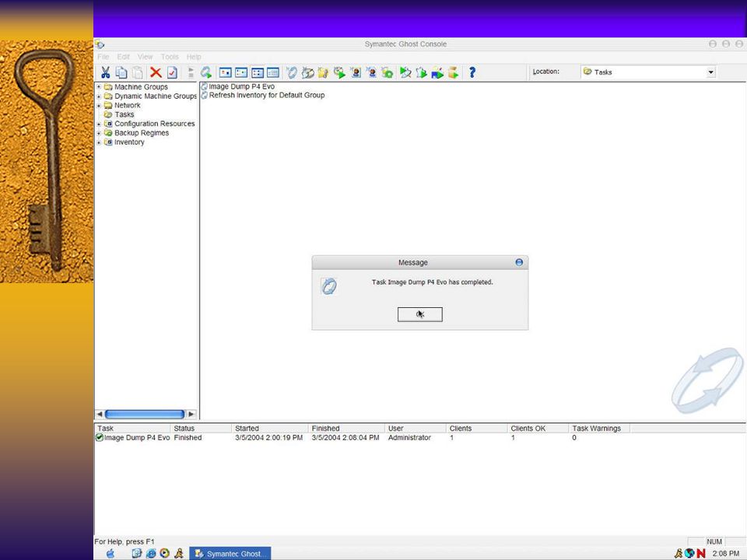Click the 2:08 PM taskbar clock
Screen dimensions: 747x560
[x=725, y=553]
